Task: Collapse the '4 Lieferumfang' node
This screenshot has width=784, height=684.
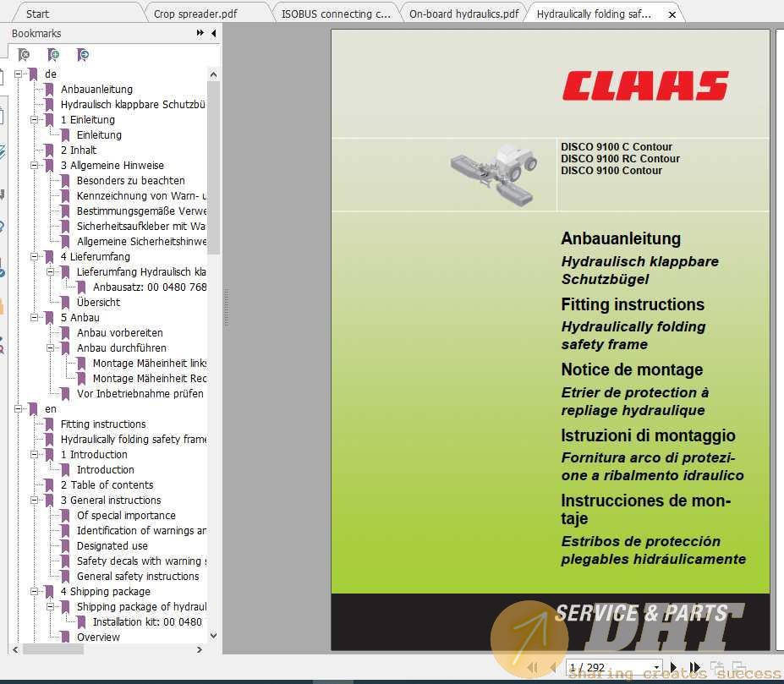Action: (x=34, y=256)
